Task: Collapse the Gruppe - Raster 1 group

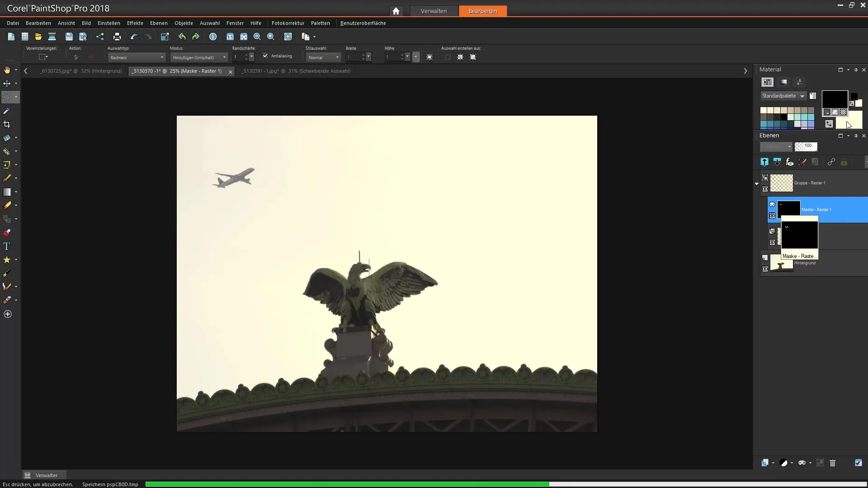Action: (x=757, y=183)
